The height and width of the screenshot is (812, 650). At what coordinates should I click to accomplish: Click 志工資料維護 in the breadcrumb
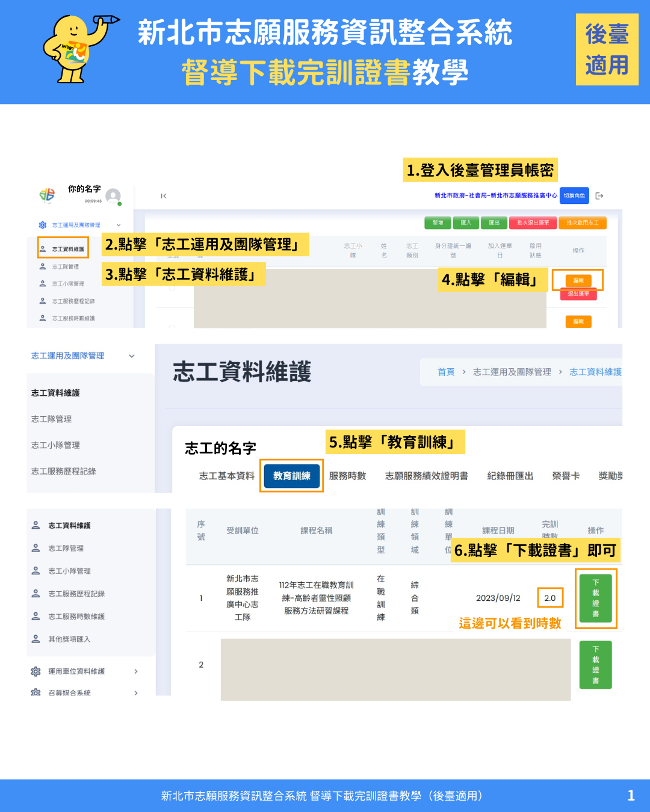[x=596, y=372]
